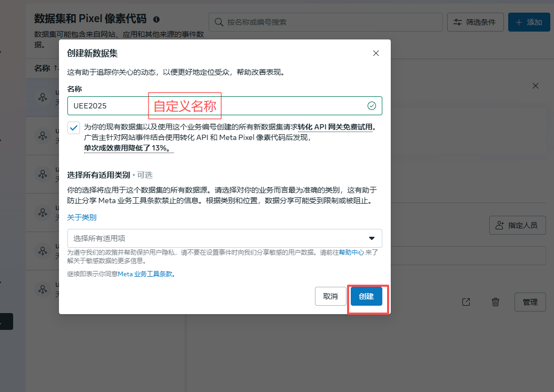Open the Meta 业务工具条款 link
This screenshot has width=554, height=392.
pyautogui.click(x=145, y=274)
